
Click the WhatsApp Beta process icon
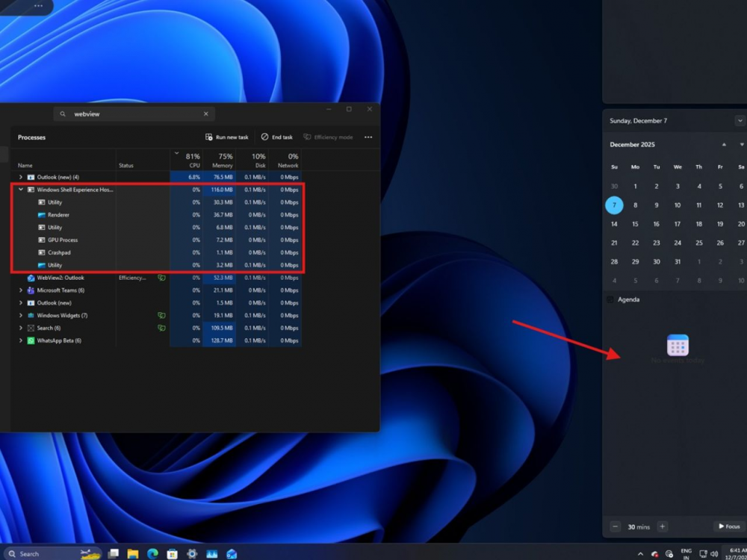coord(31,340)
